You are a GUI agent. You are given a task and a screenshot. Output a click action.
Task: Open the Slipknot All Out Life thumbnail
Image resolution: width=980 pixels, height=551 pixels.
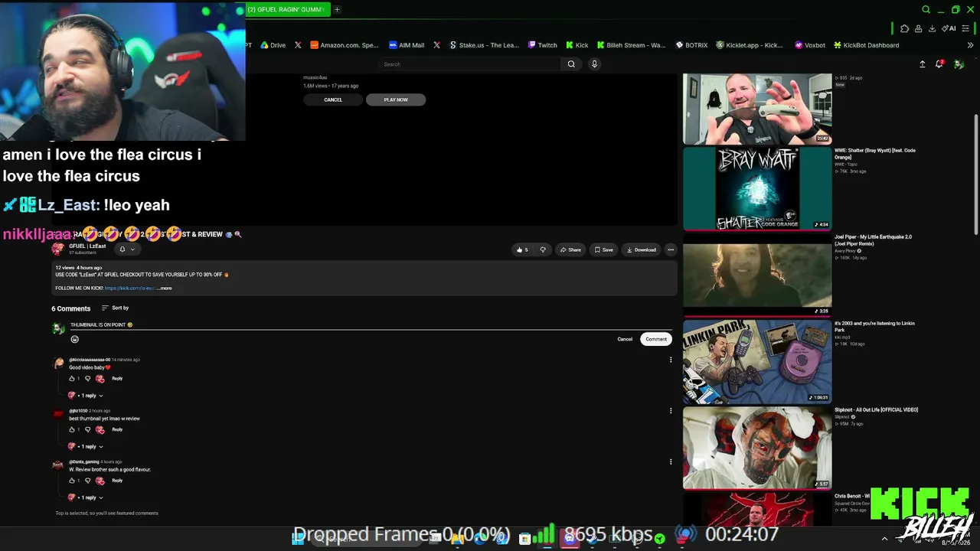click(757, 448)
